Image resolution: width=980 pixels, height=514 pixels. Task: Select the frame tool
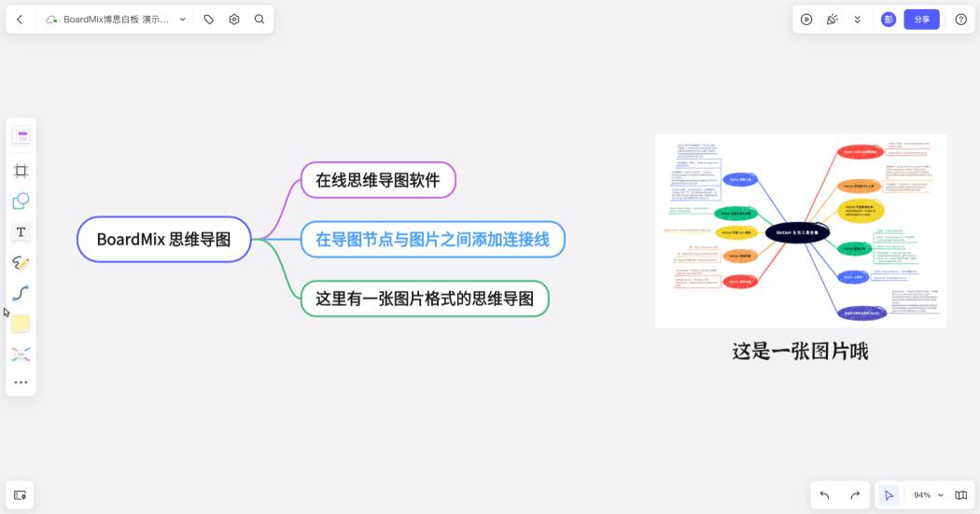click(21, 171)
